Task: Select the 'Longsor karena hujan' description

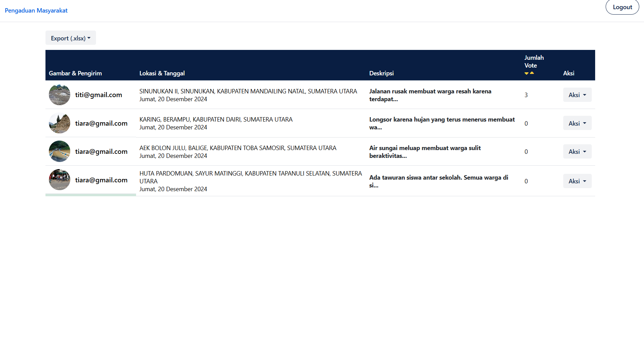Action: pos(441,123)
